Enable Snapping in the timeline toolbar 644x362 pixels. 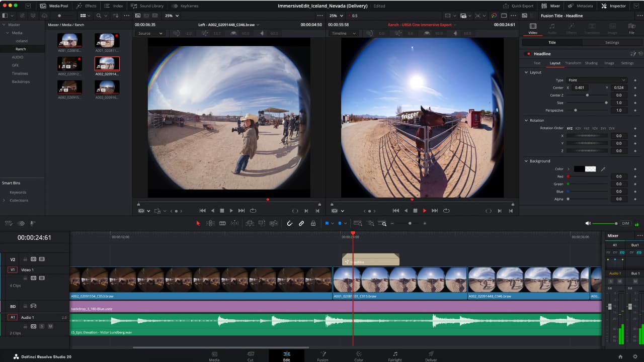tap(290, 223)
